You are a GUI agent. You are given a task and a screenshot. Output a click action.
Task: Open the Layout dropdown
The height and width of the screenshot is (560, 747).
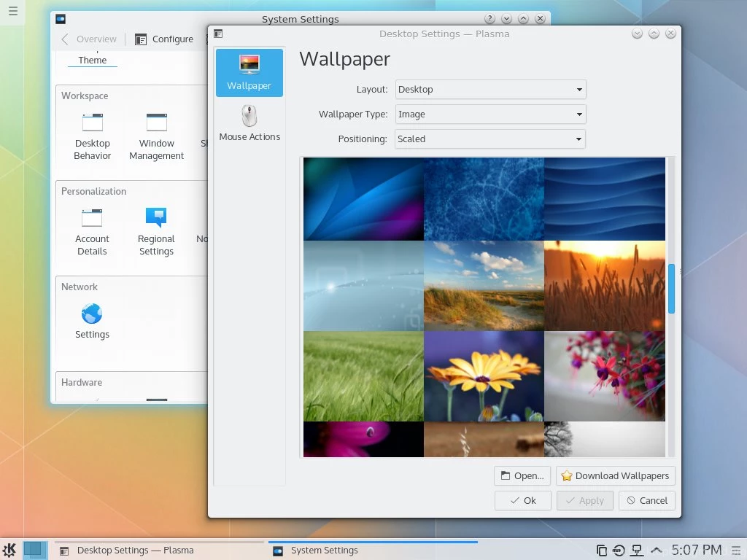point(489,90)
